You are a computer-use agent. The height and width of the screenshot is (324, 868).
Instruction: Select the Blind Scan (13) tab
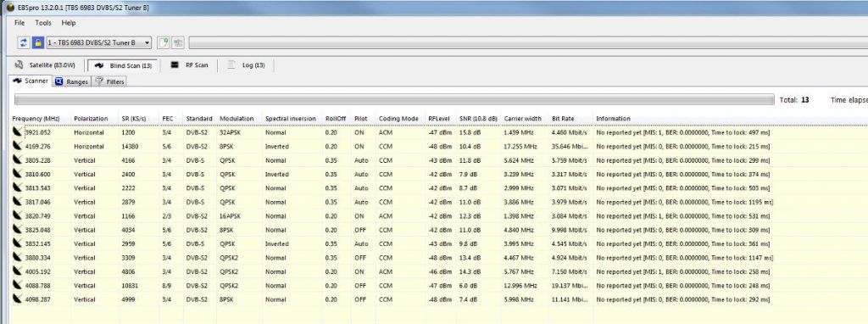coord(123,65)
